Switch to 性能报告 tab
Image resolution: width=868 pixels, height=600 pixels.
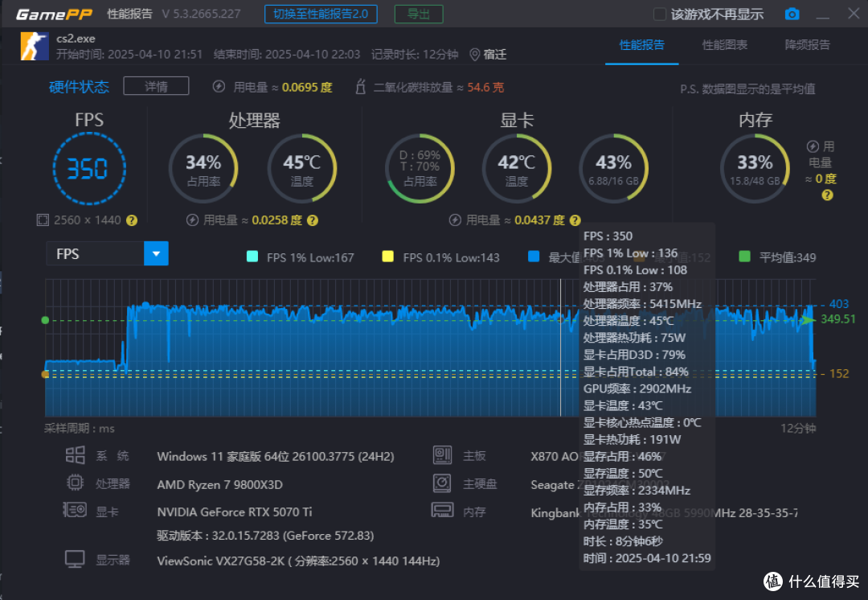click(641, 45)
